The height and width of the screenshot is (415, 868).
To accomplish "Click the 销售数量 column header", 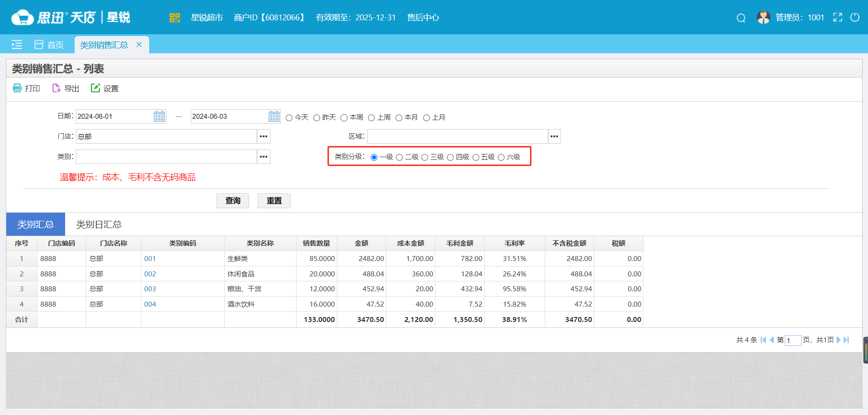I will point(316,243).
